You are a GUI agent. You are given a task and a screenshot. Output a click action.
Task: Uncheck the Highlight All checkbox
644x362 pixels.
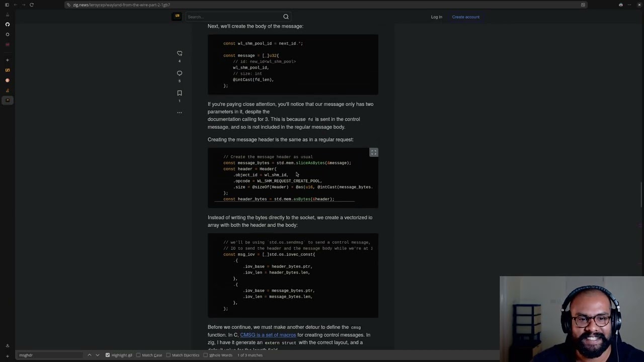[x=107, y=355]
